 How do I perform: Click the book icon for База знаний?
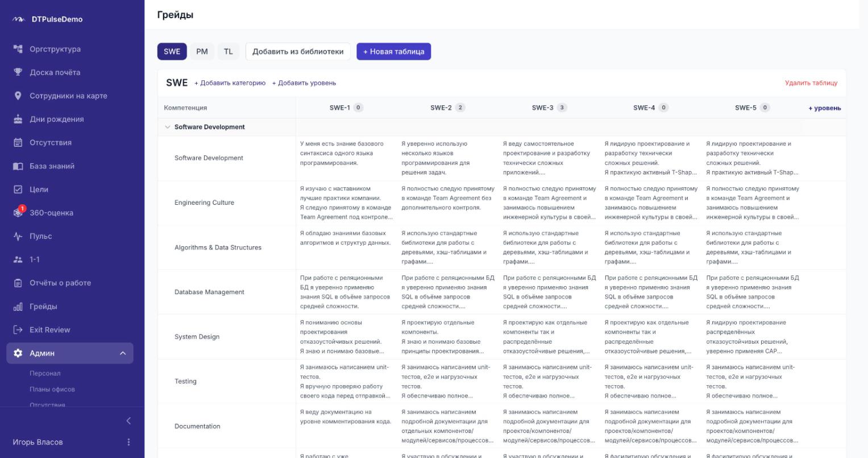pyautogui.click(x=18, y=166)
